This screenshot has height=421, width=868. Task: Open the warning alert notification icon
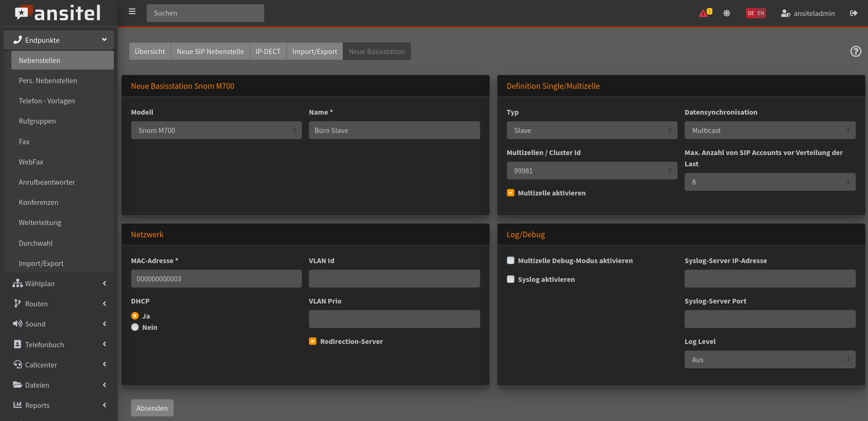(x=704, y=13)
